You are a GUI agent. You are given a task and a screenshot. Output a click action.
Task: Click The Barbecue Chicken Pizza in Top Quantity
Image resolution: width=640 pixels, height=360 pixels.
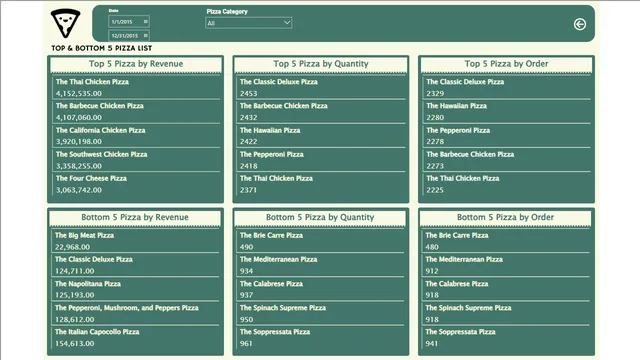point(284,106)
